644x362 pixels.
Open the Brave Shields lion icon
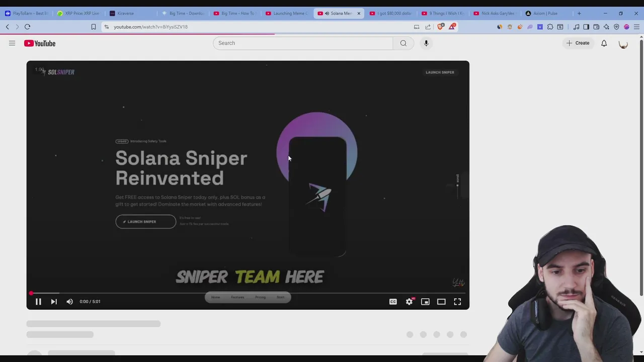coord(441,27)
